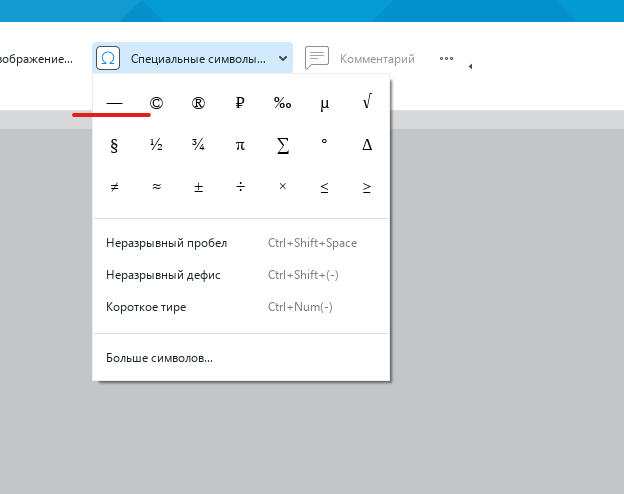The height and width of the screenshot is (494, 624).
Task: Insert the section § symbol
Action: (114, 145)
